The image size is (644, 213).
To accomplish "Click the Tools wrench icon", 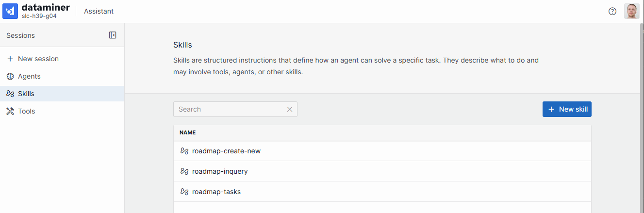I will click(10, 111).
